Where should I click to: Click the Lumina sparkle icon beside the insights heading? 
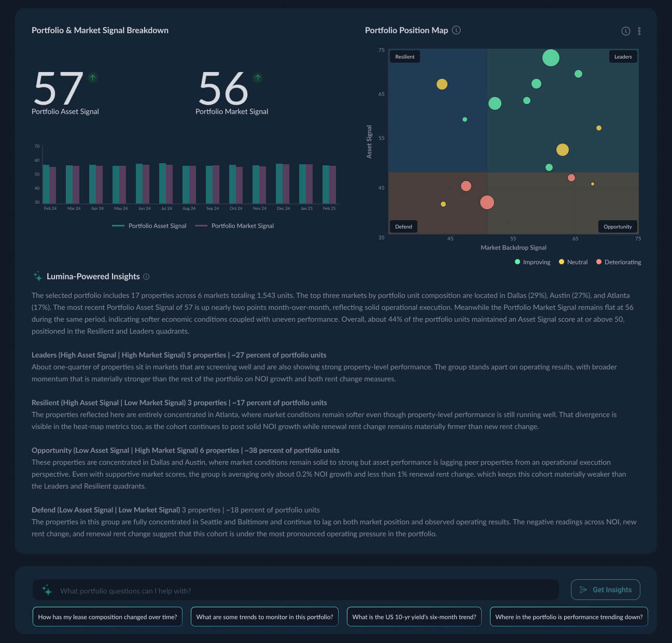[38, 276]
